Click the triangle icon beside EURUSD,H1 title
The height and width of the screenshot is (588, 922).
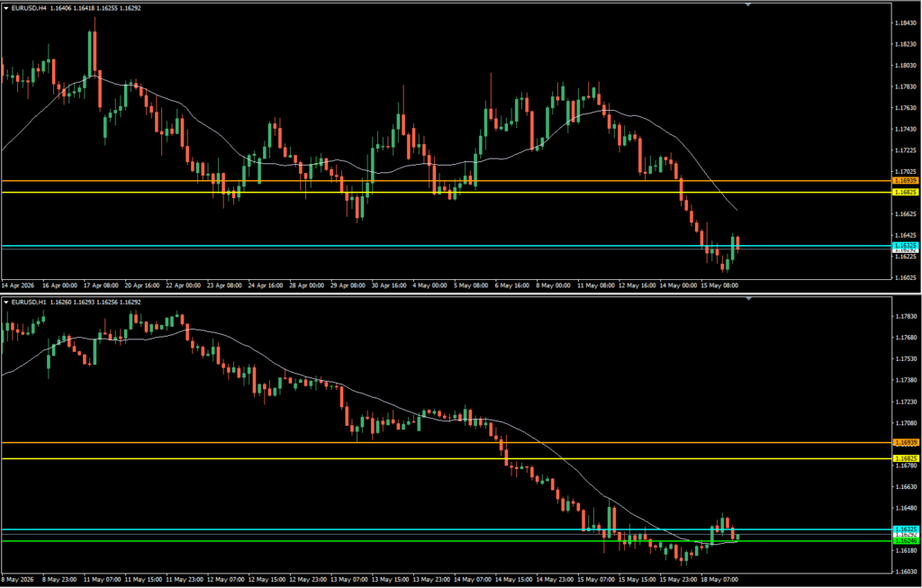(6, 302)
